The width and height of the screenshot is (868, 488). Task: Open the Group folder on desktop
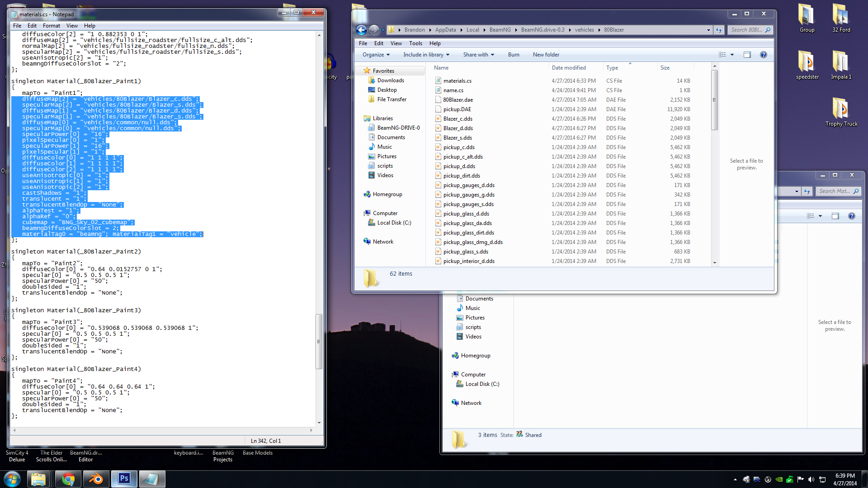pyautogui.click(x=807, y=18)
